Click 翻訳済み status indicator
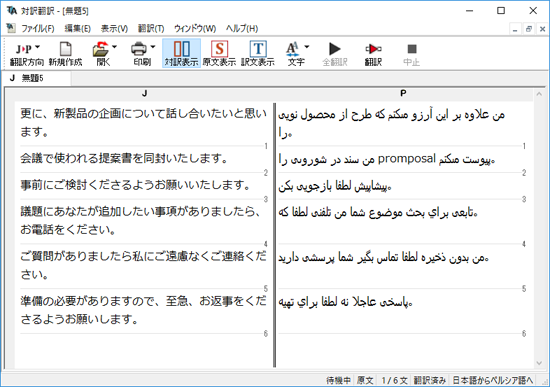Screen dimensions: 550x387 [x=430, y=380]
